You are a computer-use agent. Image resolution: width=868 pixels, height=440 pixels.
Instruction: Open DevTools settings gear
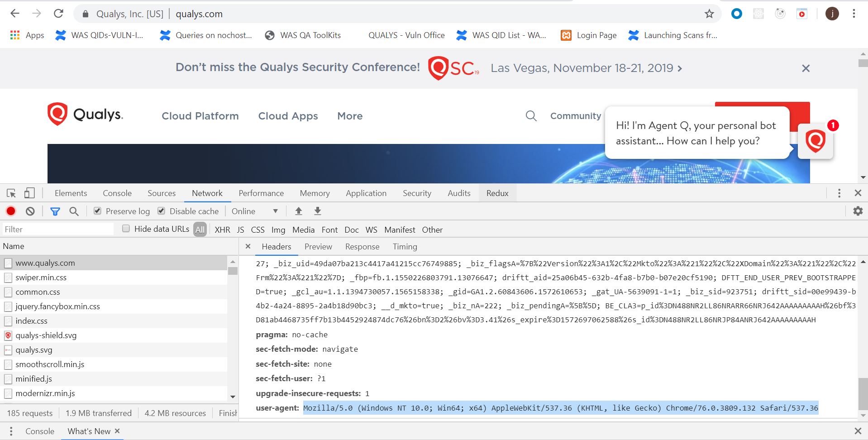[858, 211]
